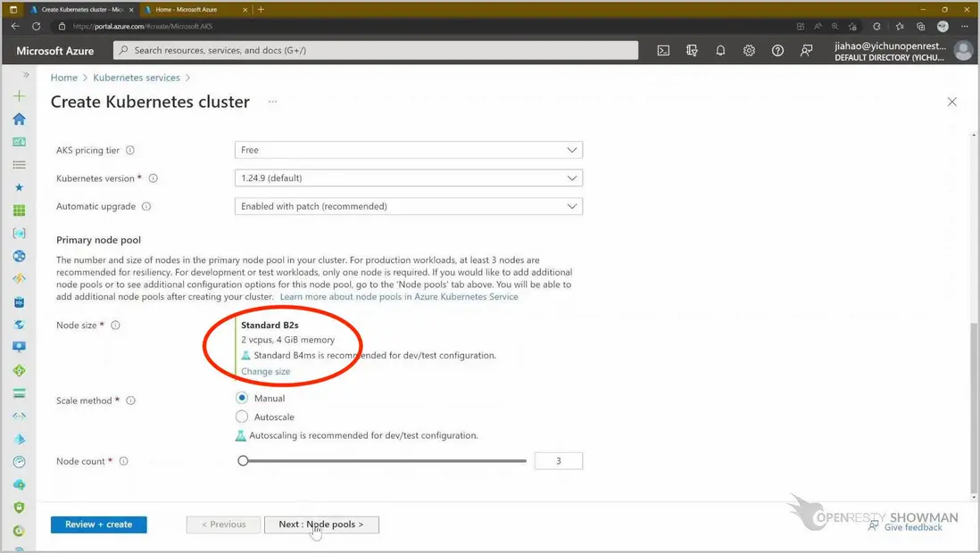Image resolution: width=980 pixels, height=553 pixels.
Task: Click Node count number field
Action: pyautogui.click(x=559, y=461)
